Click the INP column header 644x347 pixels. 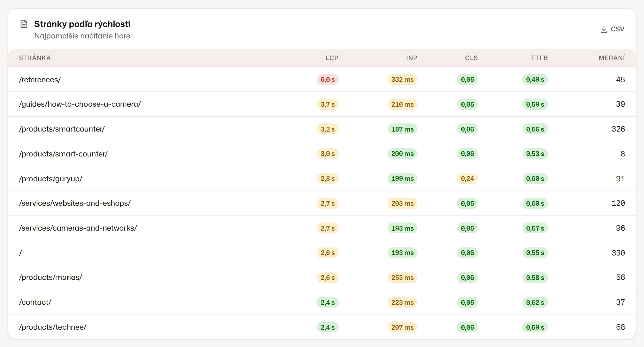point(412,58)
